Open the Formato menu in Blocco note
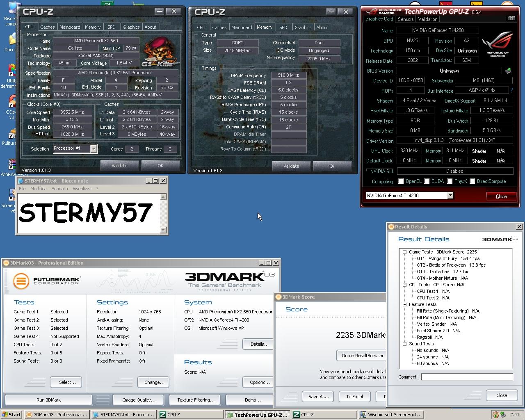Viewport: 525px width, 420px height. [59, 189]
